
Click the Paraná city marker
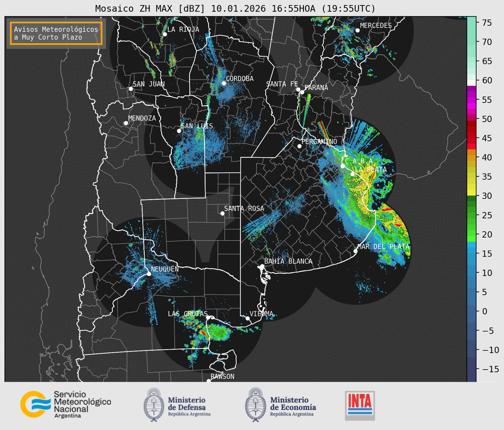(x=302, y=92)
